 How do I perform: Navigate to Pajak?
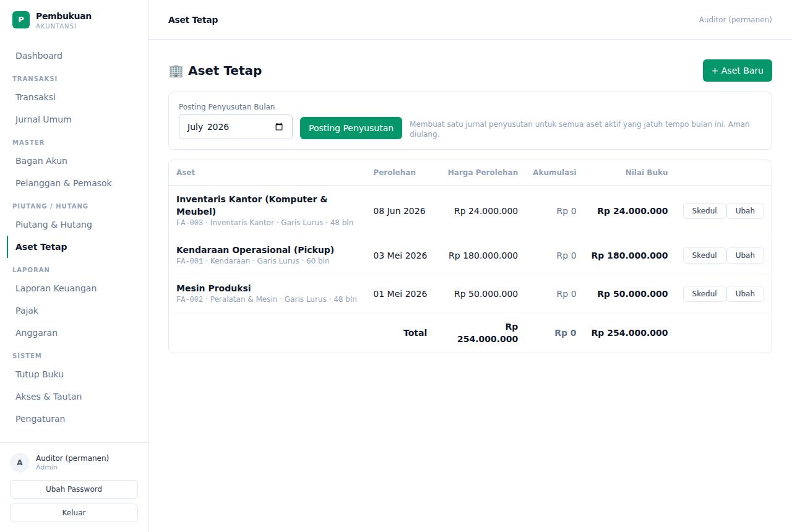pos(74,311)
